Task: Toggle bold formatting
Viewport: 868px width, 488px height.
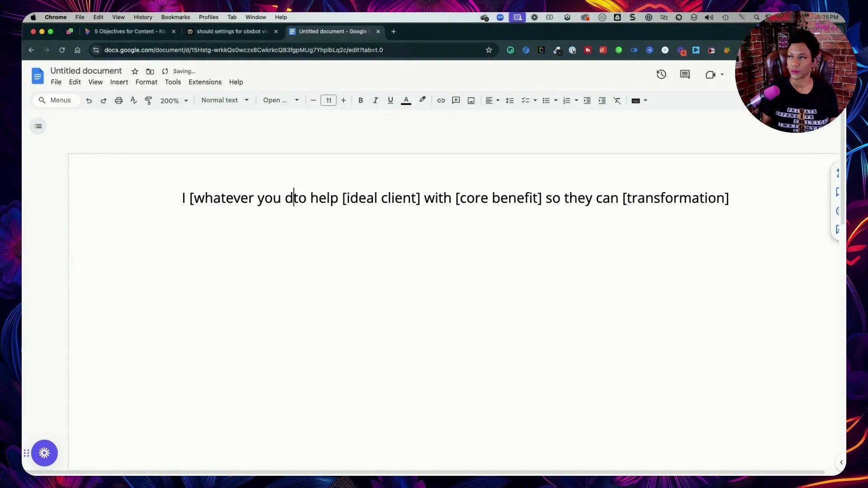Action: (360, 100)
